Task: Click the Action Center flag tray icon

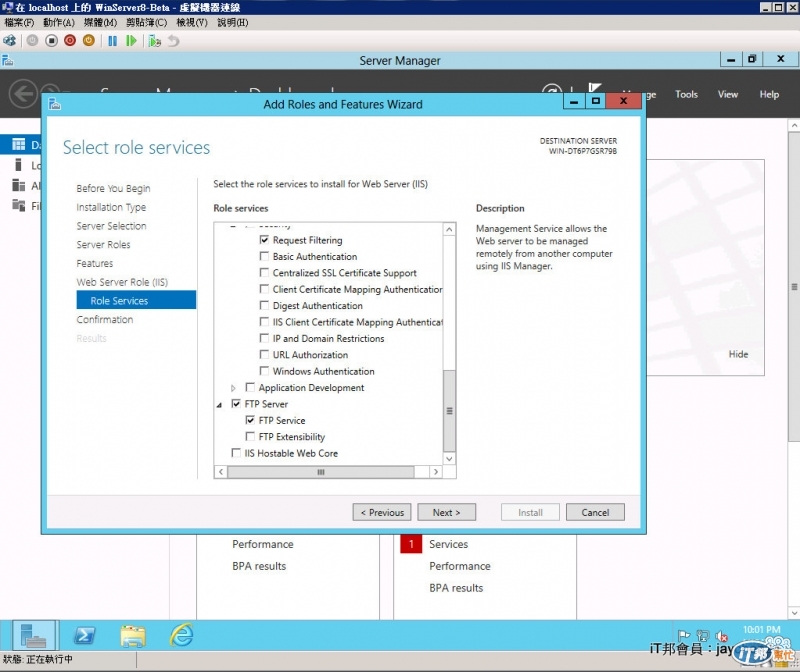Action: click(684, 635)
